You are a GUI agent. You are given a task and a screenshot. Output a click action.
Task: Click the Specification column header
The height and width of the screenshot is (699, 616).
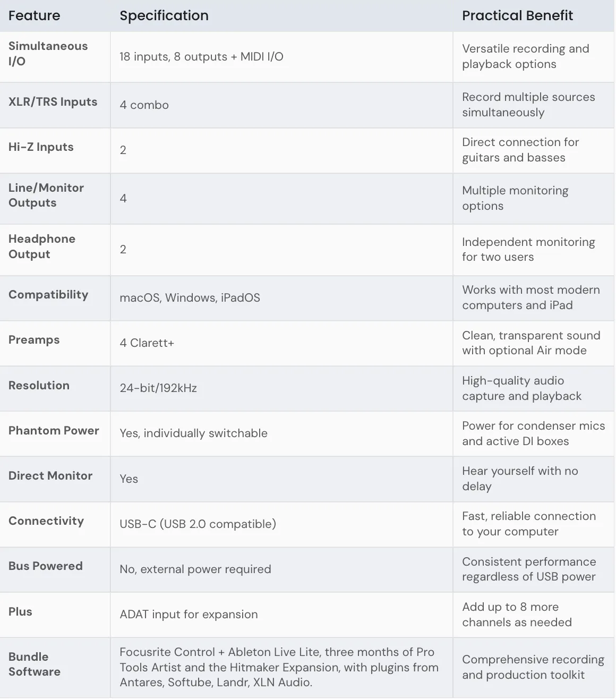[164, 16]
